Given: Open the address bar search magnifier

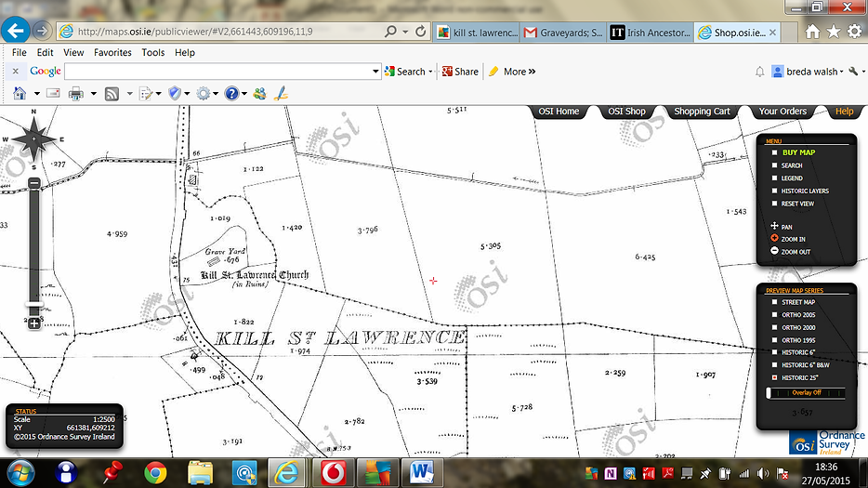Looking at the screenshot, I should pos(391,32).
